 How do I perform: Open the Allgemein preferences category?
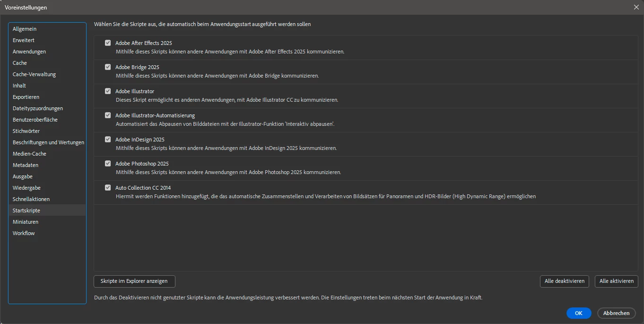[x=47, y=29]
